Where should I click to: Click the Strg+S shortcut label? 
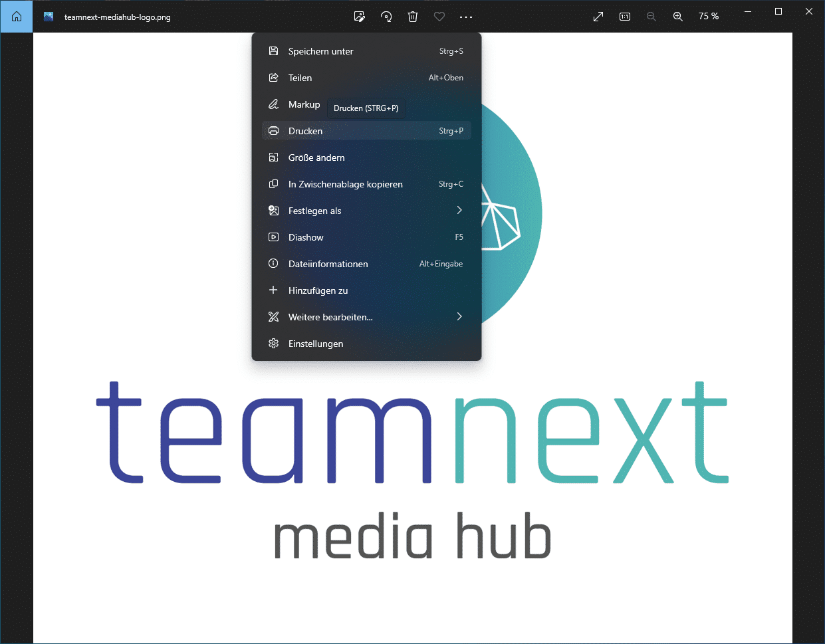click(451, 51)
